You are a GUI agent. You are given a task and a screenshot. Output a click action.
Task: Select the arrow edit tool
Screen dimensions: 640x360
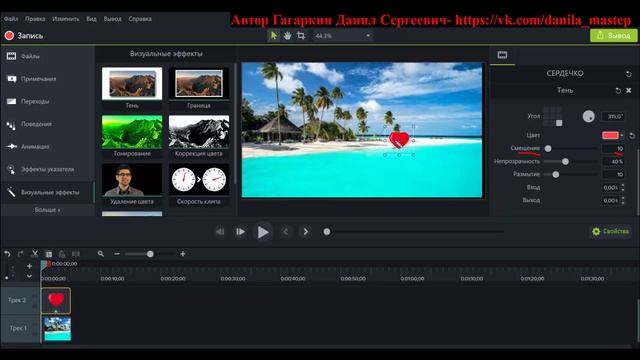(273, 36)
